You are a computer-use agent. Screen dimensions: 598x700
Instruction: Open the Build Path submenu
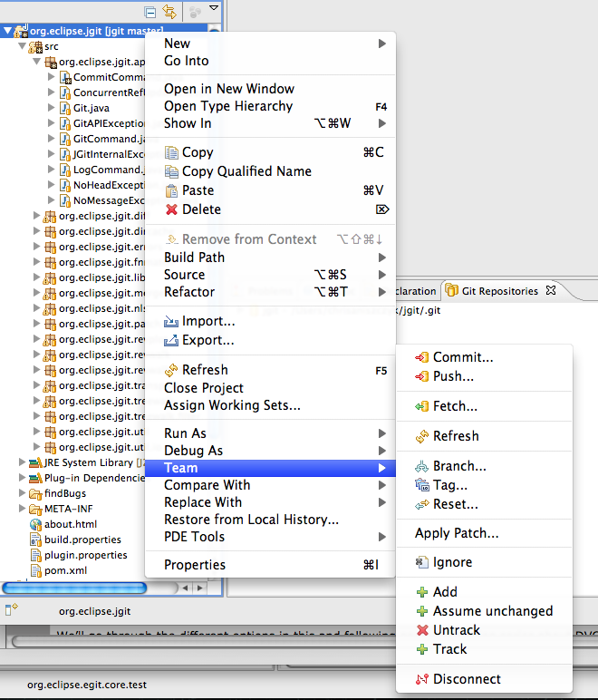point(270,258)
